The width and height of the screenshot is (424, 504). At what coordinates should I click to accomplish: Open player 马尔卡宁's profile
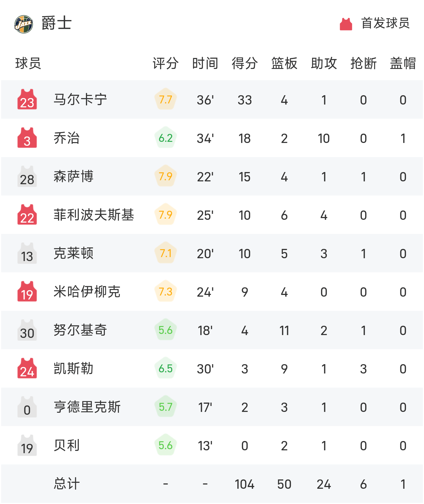[80, 99]
